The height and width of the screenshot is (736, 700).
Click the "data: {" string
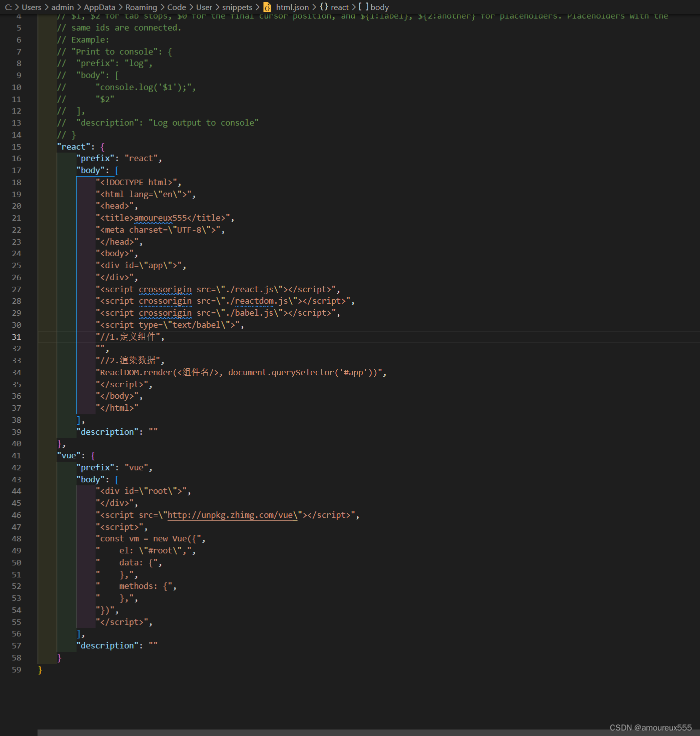127,562
